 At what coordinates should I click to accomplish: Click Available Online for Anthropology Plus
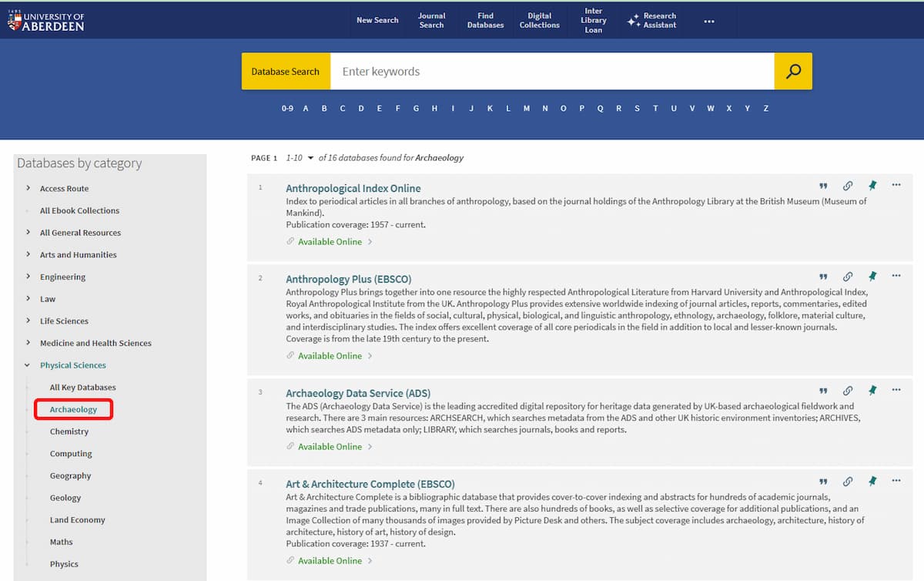[x=330, y=355]
